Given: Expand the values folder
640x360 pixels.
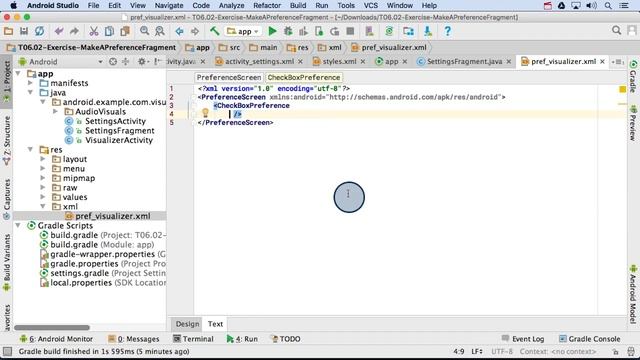Looking at the screenshot, I should click(x=43, y=197).
